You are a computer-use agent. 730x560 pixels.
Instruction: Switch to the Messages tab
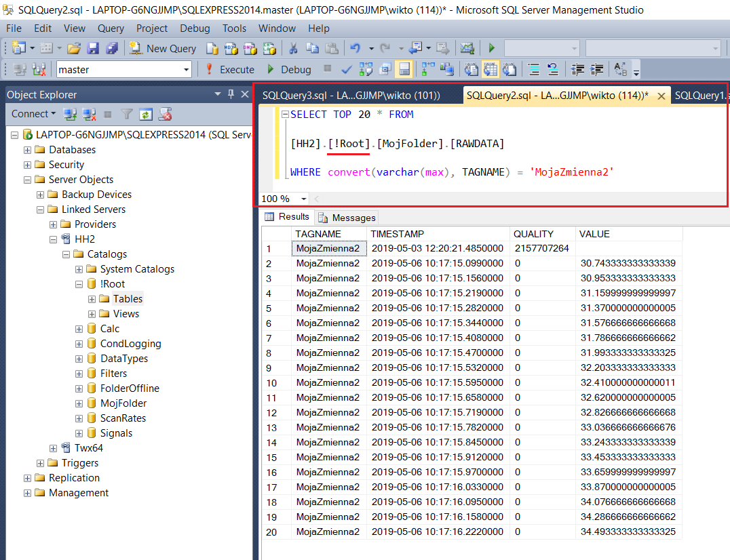(x=346, y=217)
